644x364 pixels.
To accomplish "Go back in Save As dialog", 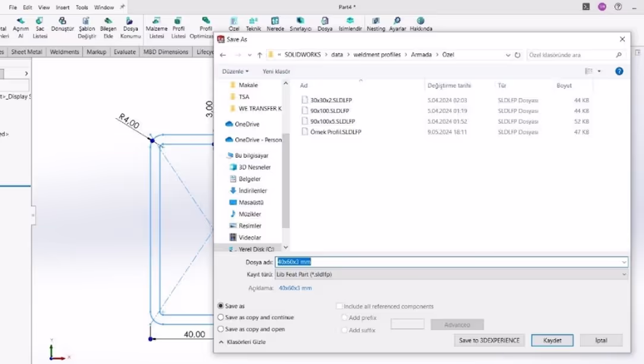I will pos(223,55).
